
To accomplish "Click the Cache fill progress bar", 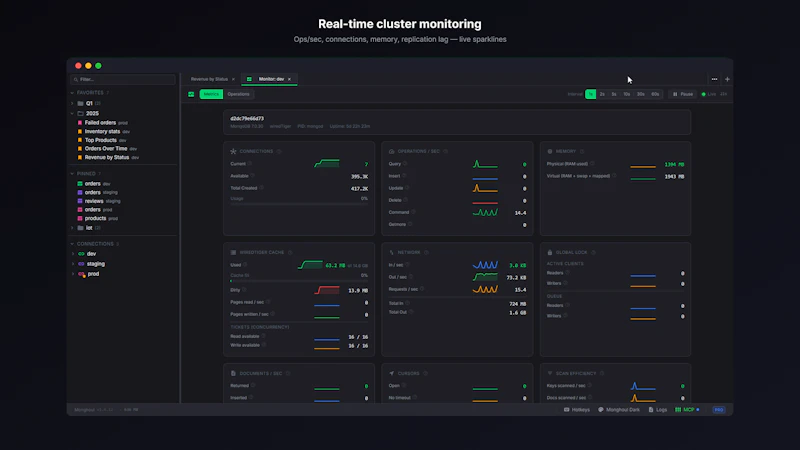I will [x=299, y=281].
